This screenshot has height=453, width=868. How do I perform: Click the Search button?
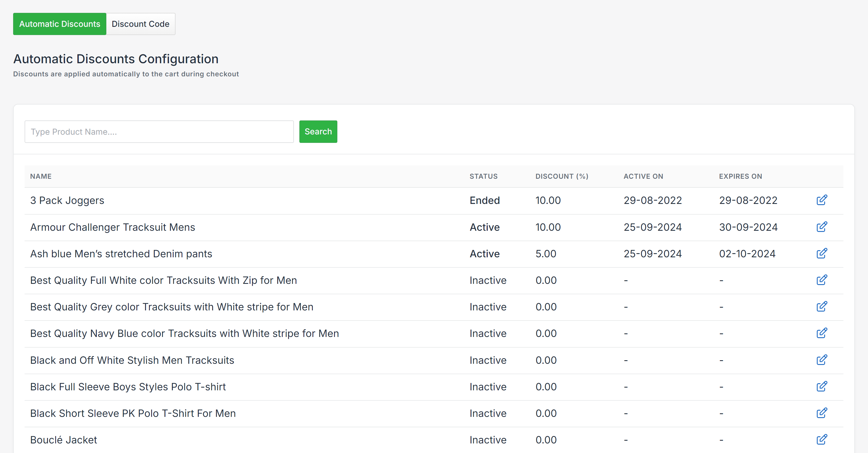[x=318, y=132]
